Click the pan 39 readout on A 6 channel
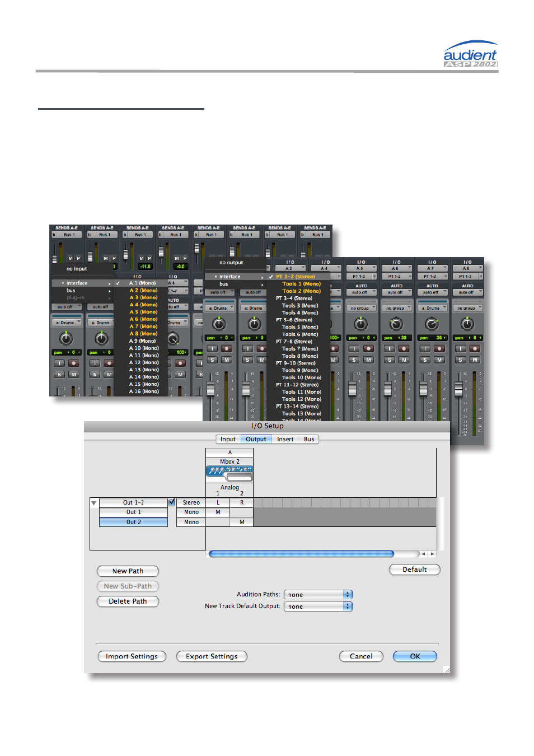 click(x=397, y=338)
